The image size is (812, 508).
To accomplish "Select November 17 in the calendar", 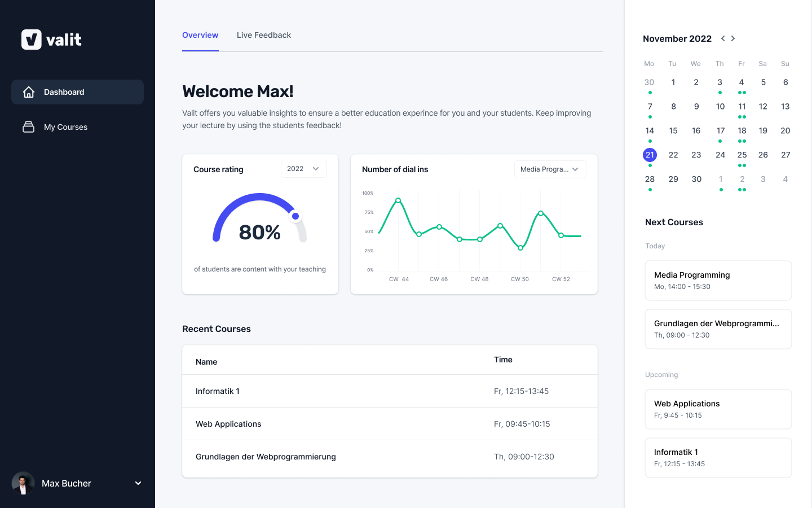I will coord(721,131).
